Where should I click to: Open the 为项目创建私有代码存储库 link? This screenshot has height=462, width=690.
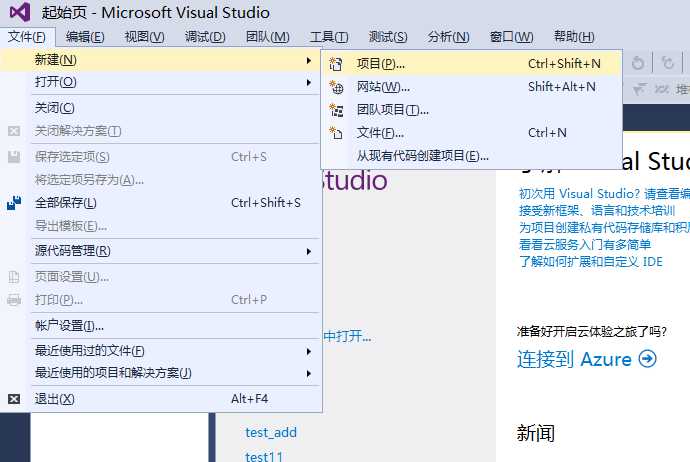pos(604,227)
